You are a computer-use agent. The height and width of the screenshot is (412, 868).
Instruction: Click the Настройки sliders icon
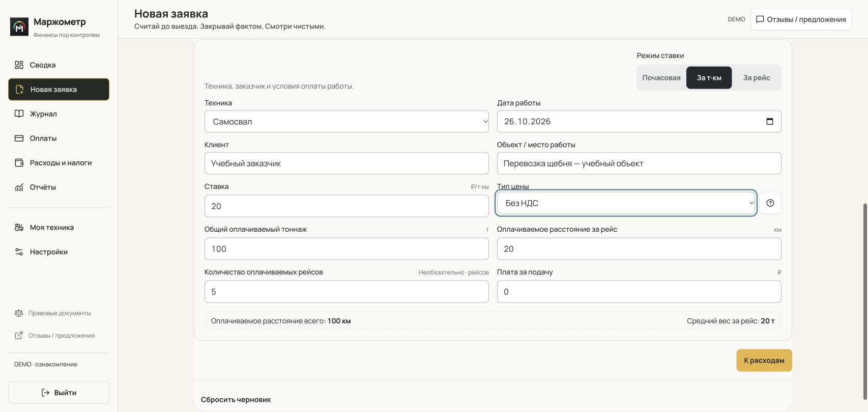(19, 252)
